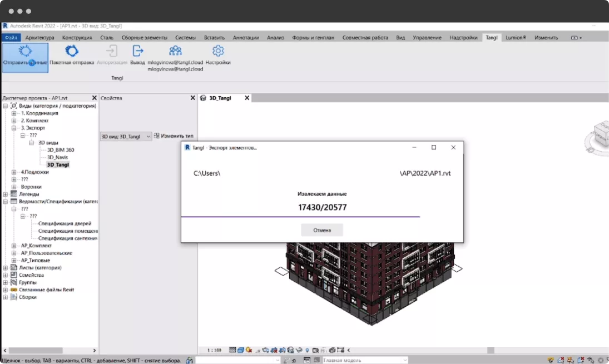Click the Выход logout icon

click(x=137, y=52)
